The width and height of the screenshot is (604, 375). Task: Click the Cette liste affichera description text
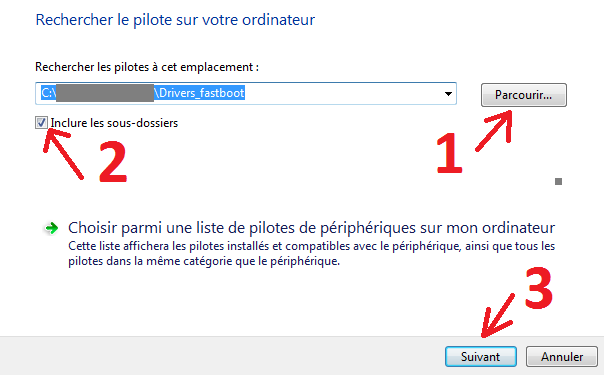[311, 253]
